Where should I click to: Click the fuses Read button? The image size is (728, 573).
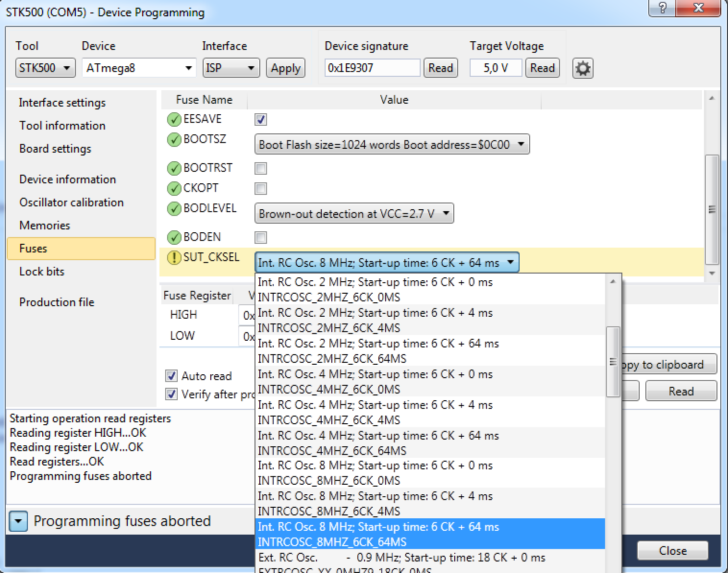click(x=681, y=391)
